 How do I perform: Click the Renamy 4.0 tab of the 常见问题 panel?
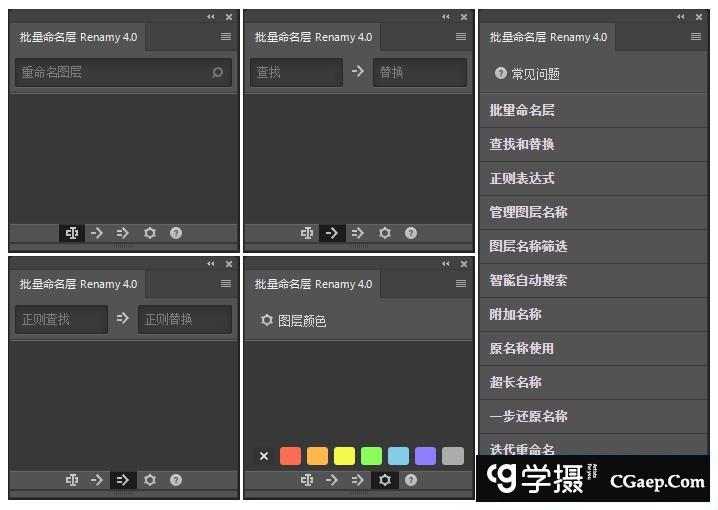pos(548,37)
